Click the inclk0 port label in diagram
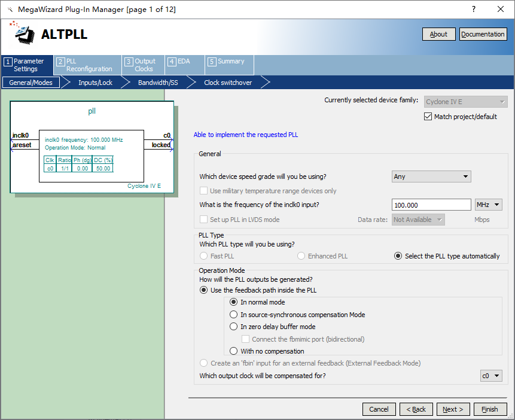This screenshot has width=515, height=420. coord(20,135)
